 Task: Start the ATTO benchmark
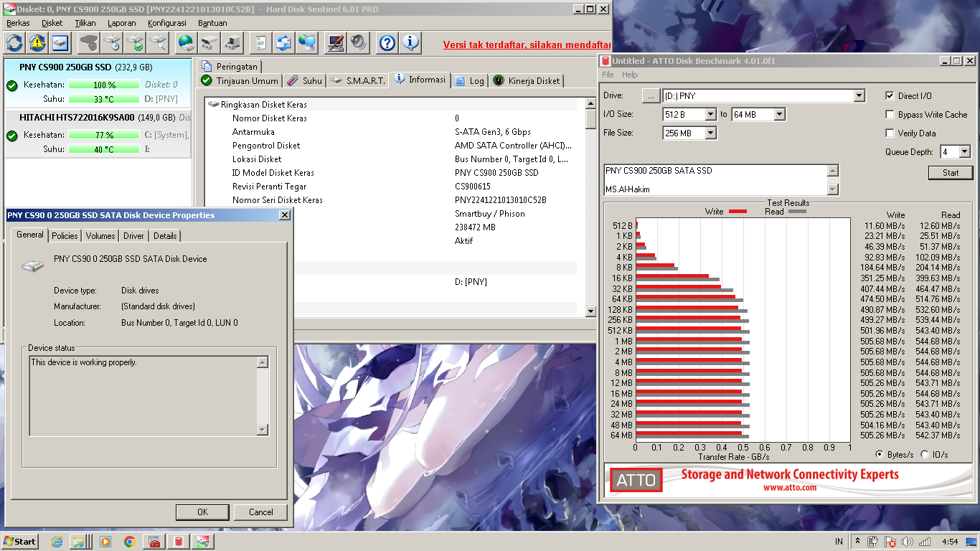pos(951,173)
